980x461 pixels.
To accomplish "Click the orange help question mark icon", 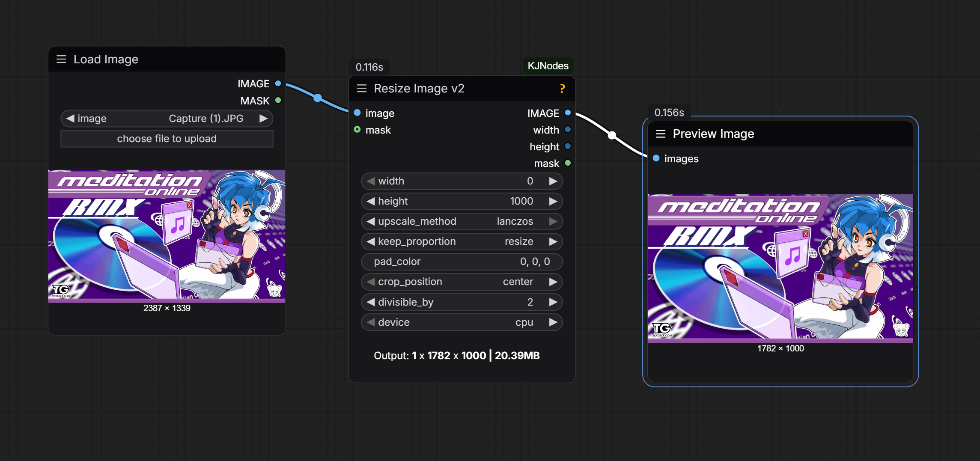I will tap(562, 88).
